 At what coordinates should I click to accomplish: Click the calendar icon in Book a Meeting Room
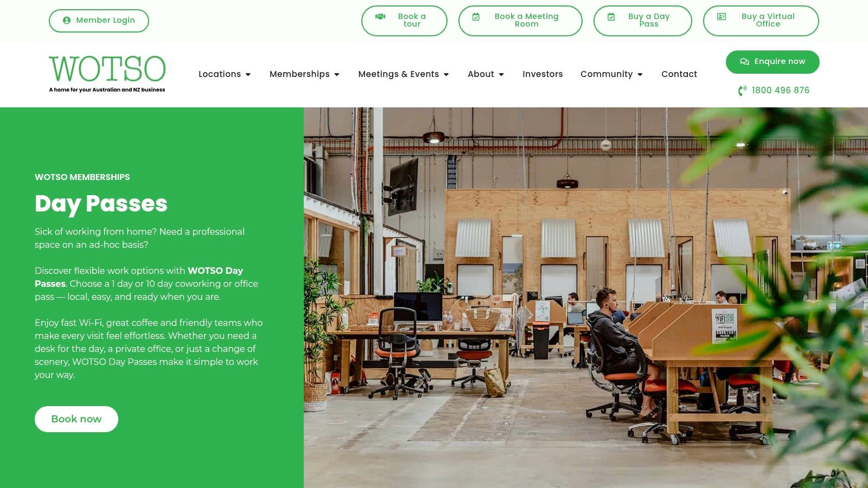click(476, 17)
